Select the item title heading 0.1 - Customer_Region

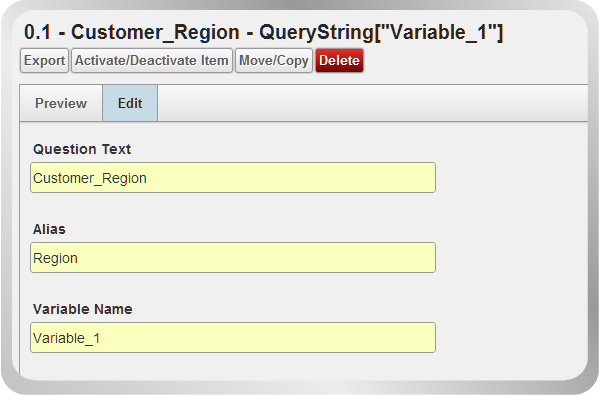click(263, 32)
